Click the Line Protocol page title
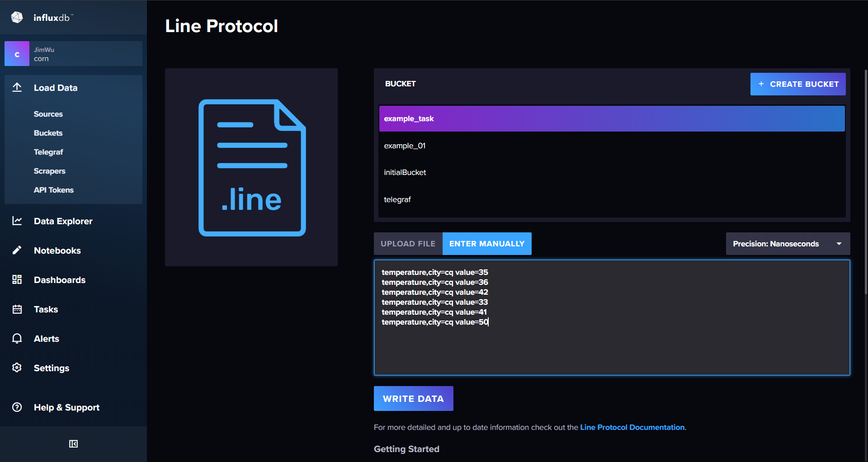This screenshot has width=868, height=462. coord(222,26)
